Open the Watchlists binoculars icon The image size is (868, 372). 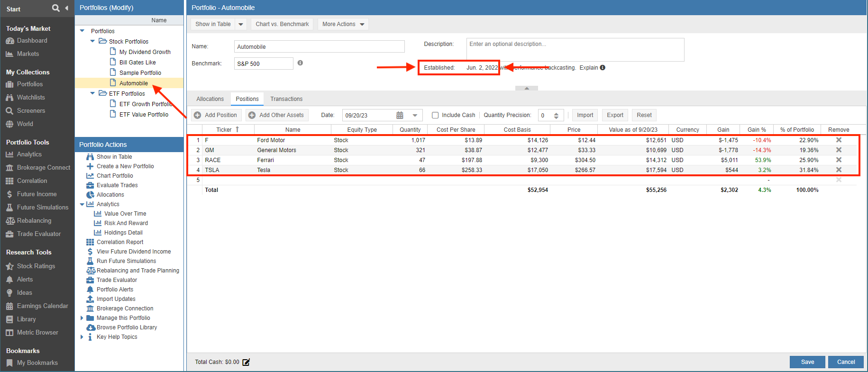pyautogui.click(x=9, y=98)
